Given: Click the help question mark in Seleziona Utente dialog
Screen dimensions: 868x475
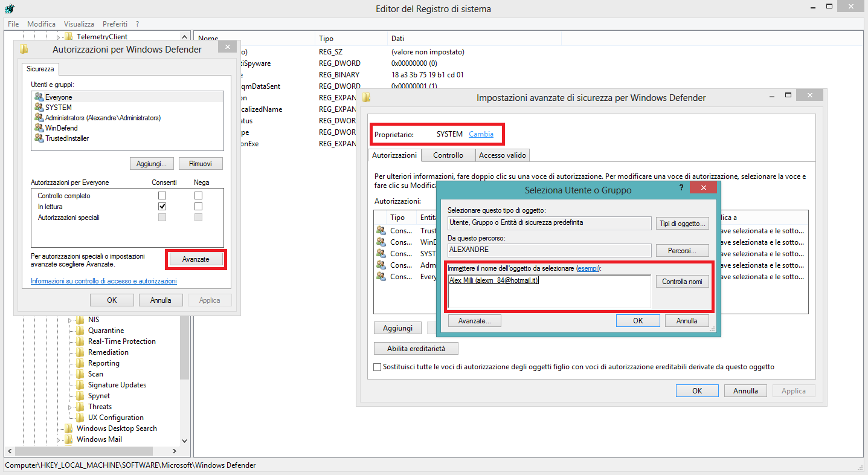Looking at the screenshot, I should pyautogui.click(x=682, y=188).
